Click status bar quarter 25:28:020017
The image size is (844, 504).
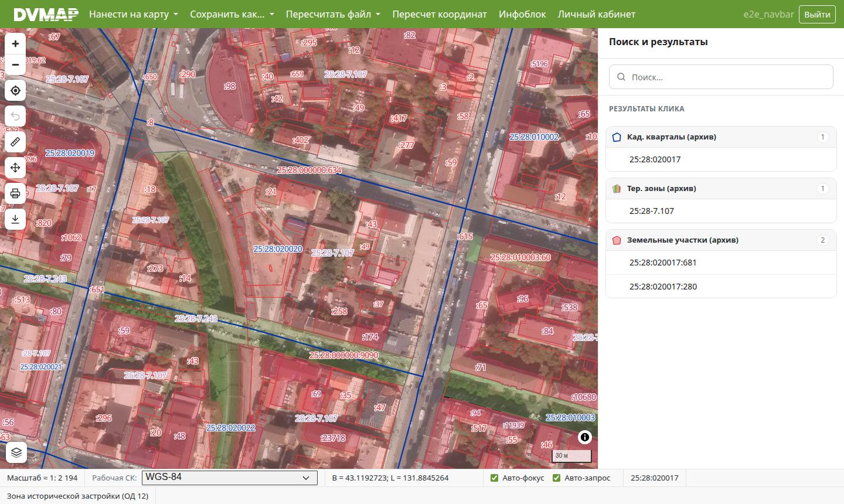655,478
